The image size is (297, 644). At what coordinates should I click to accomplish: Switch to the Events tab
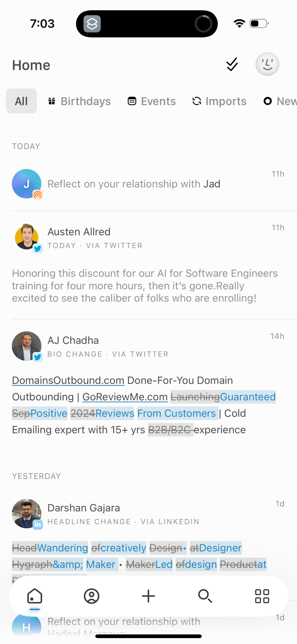pos(152,101)
